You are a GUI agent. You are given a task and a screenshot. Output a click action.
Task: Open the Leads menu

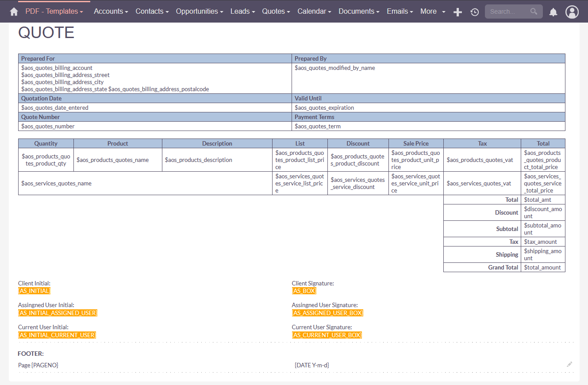point(242,12)
